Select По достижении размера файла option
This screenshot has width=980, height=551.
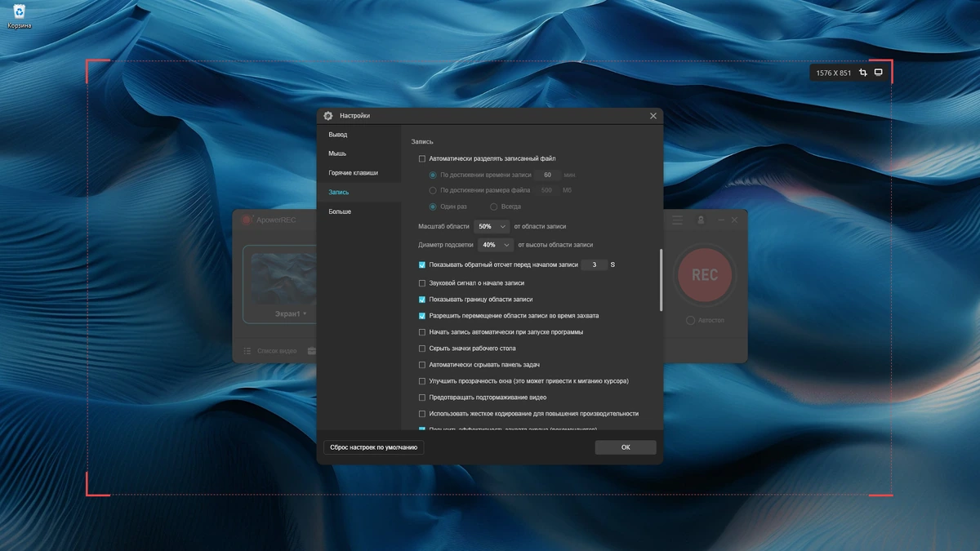click(x=433, y=190)
